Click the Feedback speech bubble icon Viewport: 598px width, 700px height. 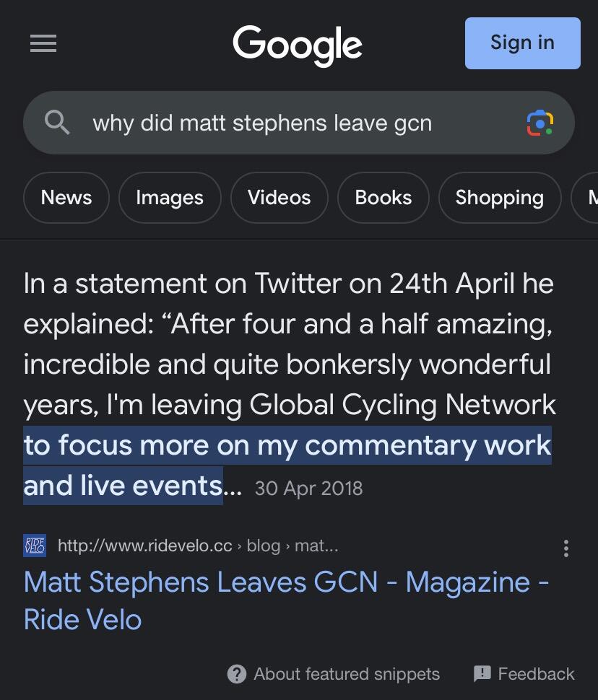482,674
